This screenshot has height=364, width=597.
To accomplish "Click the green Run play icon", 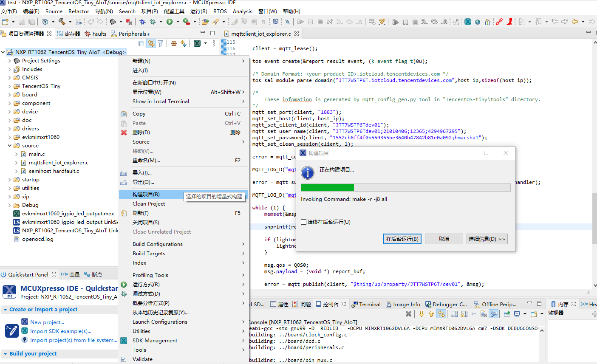I will coord(170,22).
